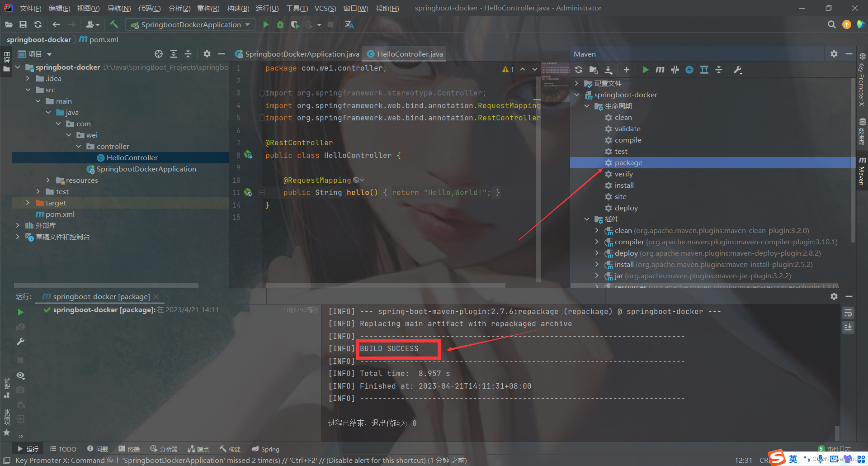The height and width of the screenshot is (466, 868).
Task: Click pom.xml in breadcrumb bar
Action: pyautogui.click(x=99, y=39)
